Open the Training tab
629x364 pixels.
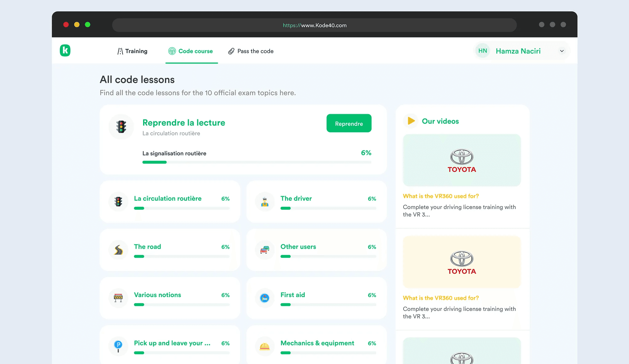pyautogui.click(x=132, y=51)
